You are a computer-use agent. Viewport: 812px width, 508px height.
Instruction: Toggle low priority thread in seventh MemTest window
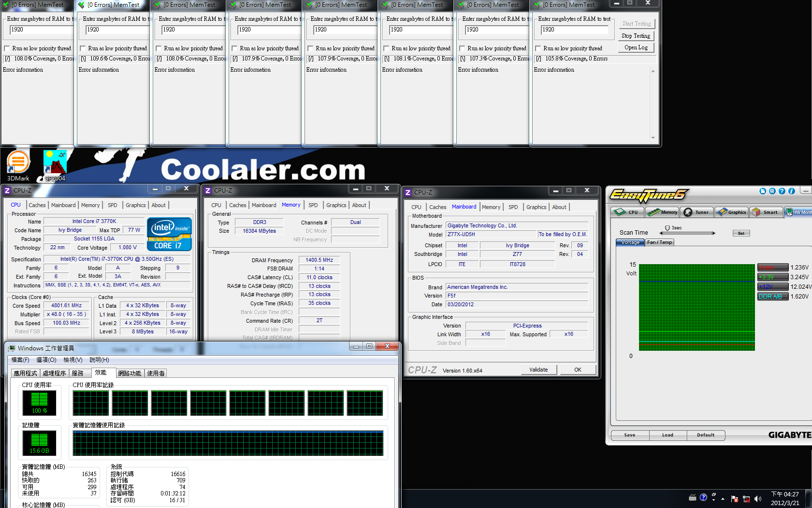pyautogui.click(x=462, y=48)
